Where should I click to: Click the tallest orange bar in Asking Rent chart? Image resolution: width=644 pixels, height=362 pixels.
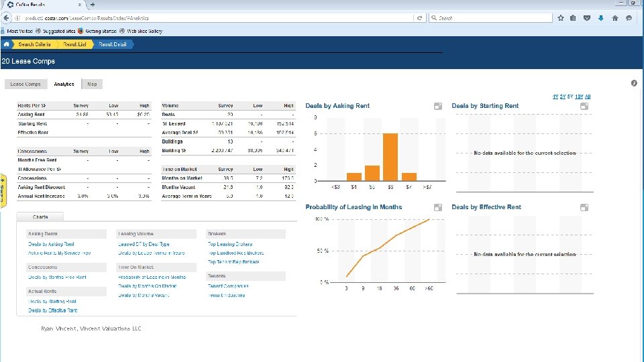point(390,157)
